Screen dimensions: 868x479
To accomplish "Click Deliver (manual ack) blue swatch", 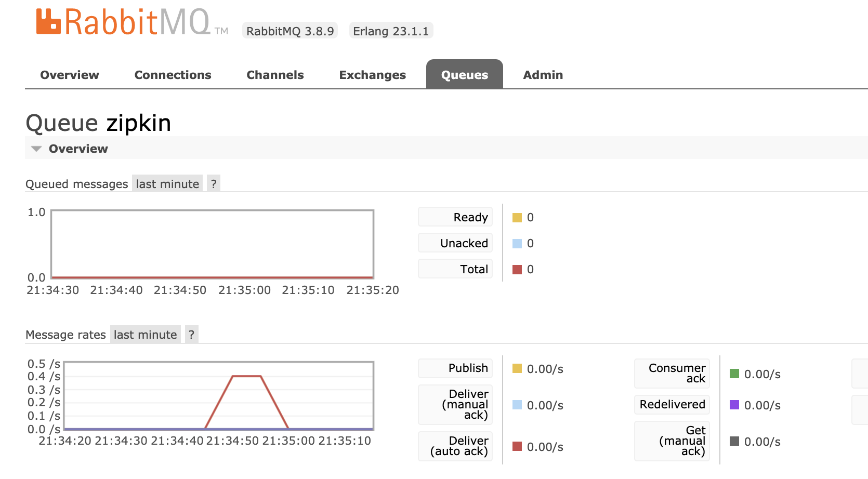I will (x=517, y=405).
